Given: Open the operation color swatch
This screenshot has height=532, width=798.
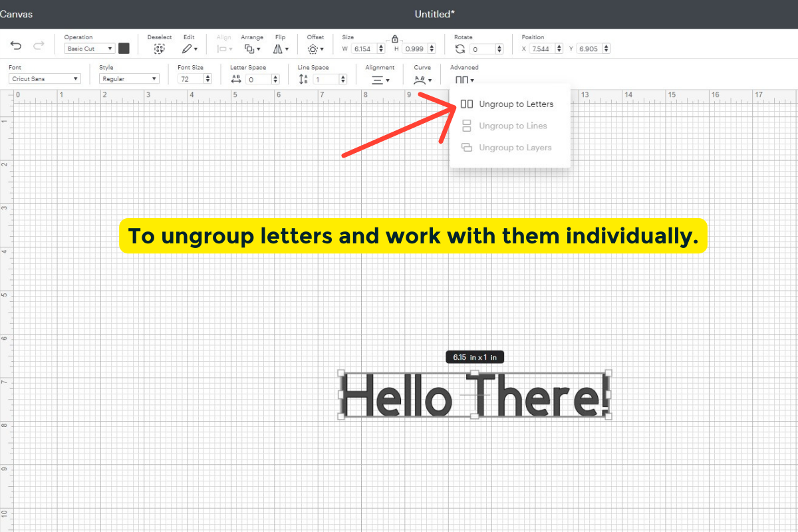Looking at the screenshot, I should click(x=124, y=49).
